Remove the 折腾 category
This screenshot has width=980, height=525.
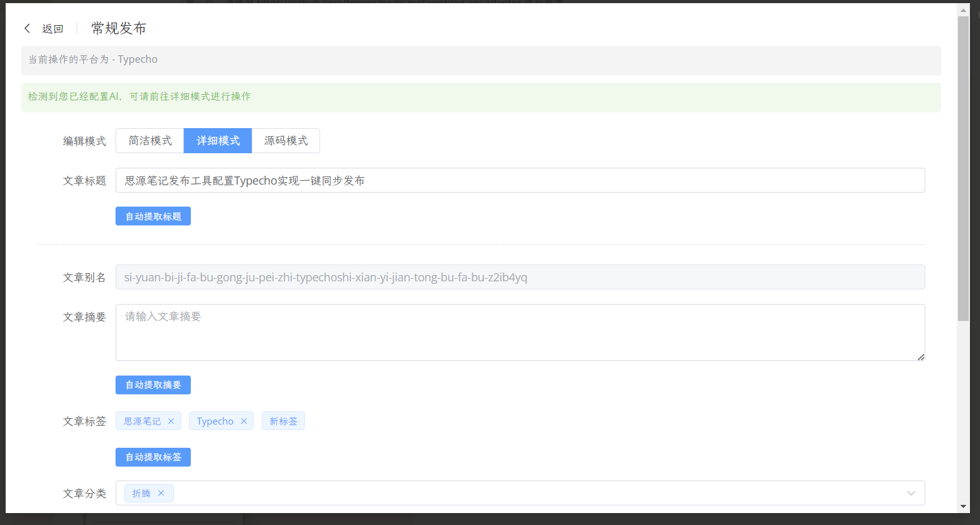pos(161,494)
